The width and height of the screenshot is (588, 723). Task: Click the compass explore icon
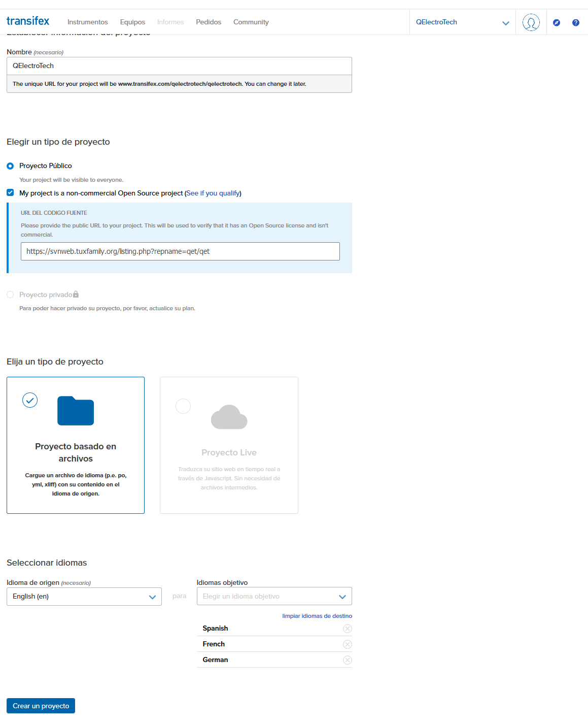(557, 22)
